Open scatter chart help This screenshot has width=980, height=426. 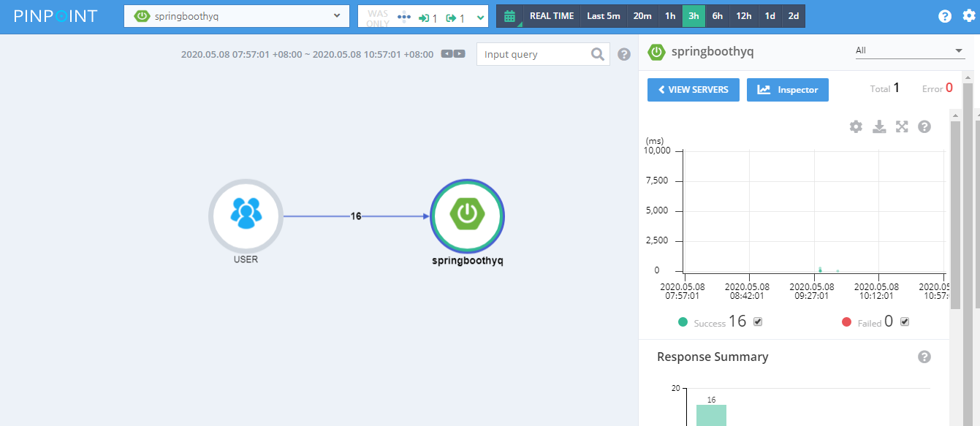coord(924,126)
